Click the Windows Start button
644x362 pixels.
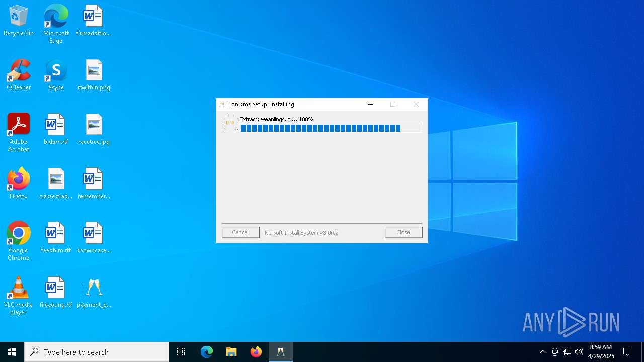(x=12, y=352)
